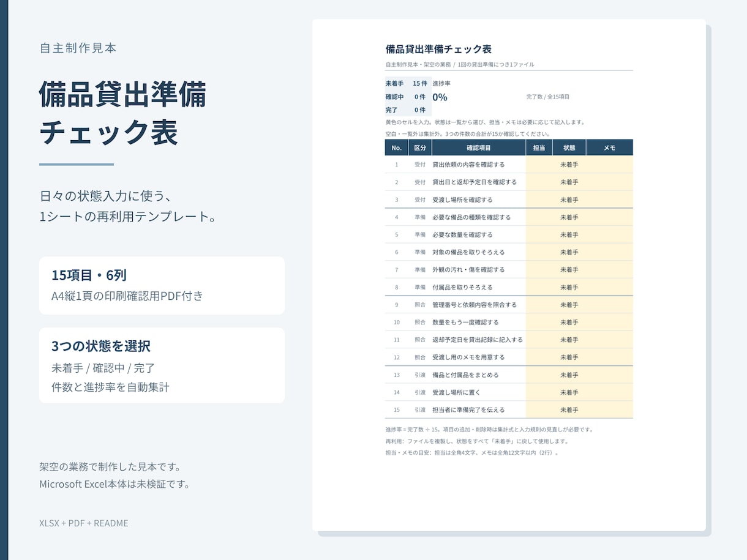
Task: Click the sheet title '備品貸出準備チェック表'
Action: click(x=438, y=50)
